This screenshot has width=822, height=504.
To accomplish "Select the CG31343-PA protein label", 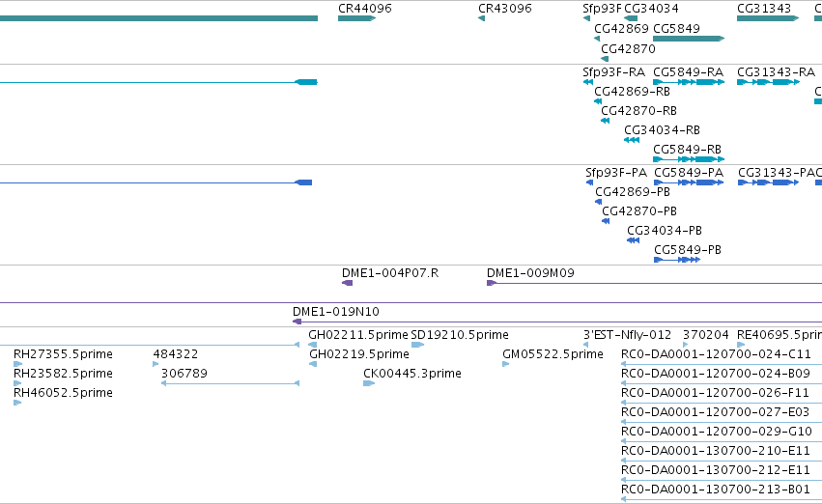I will tap(777, 173).
